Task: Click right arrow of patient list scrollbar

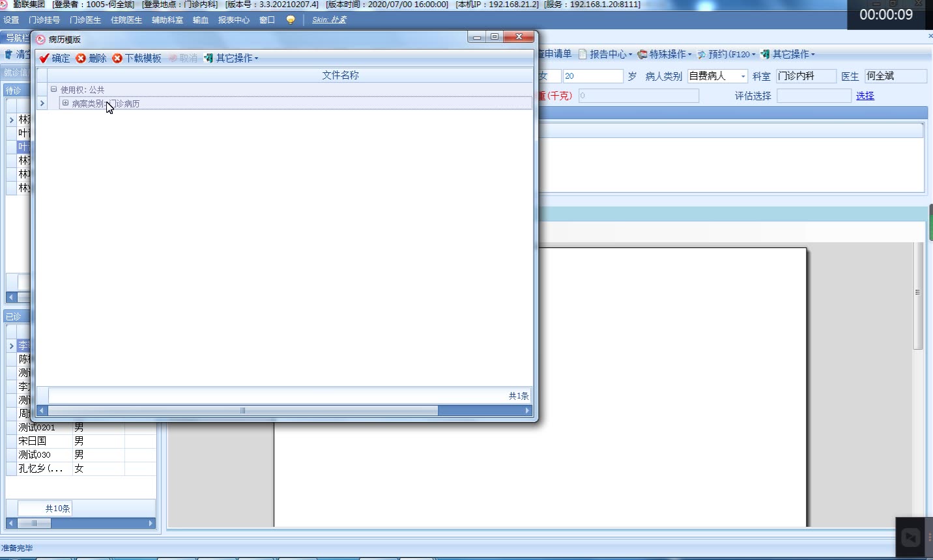Action: click(151, 523)
